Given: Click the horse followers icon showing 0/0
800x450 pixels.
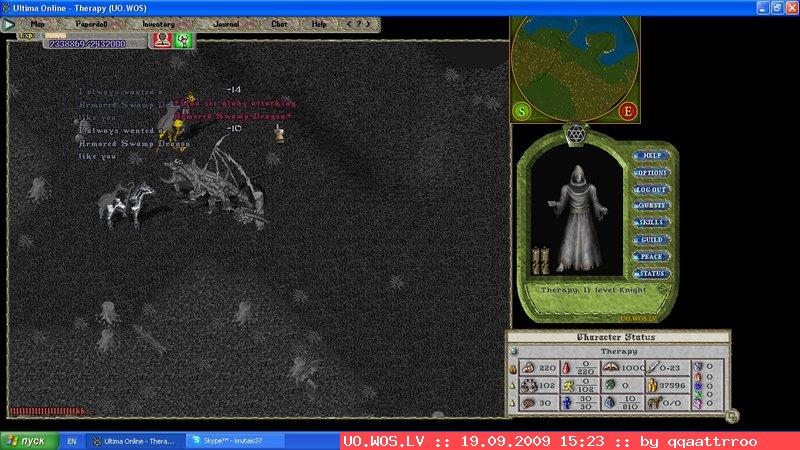Looking at the screenshot, I should click(654, 403).
